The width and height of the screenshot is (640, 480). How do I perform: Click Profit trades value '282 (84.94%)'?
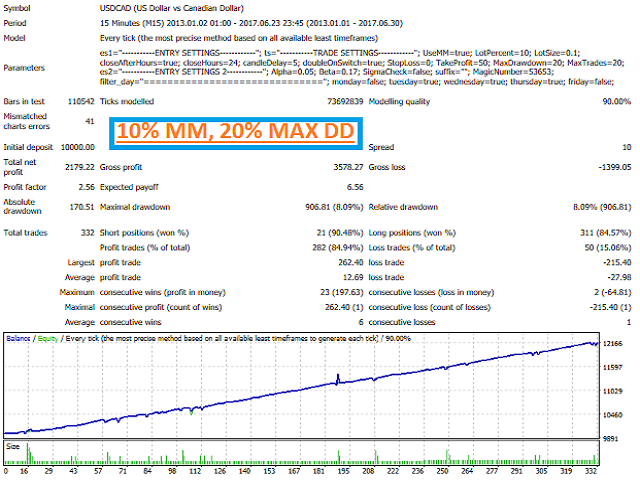338,247
